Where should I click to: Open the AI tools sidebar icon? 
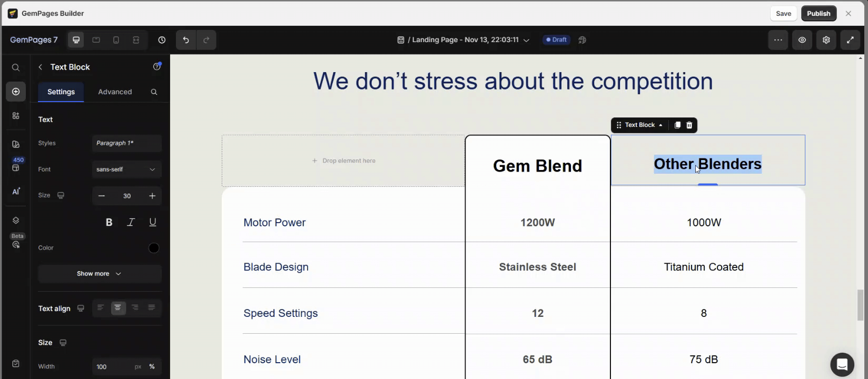click(x=16, y=192)
